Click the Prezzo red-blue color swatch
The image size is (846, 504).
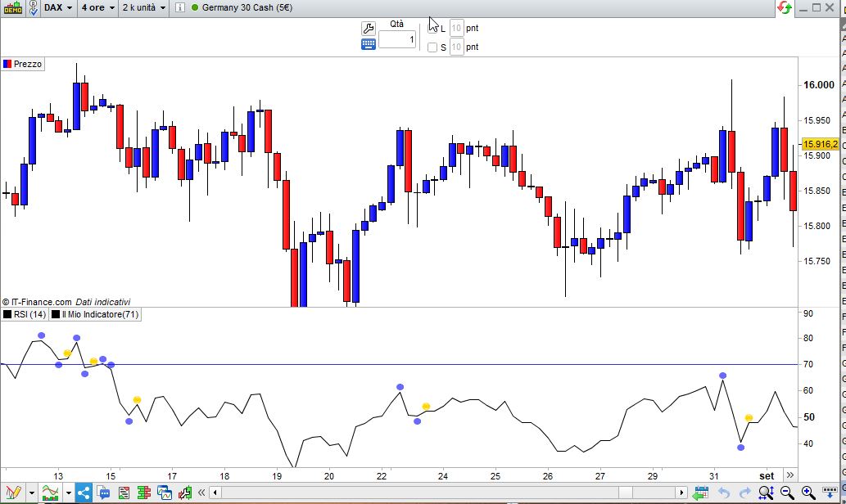tap(7, 64)
